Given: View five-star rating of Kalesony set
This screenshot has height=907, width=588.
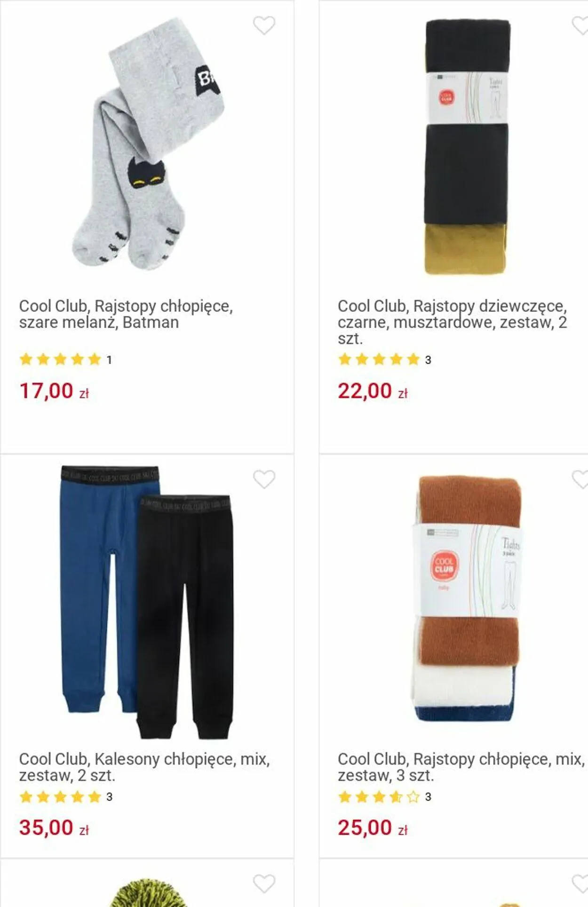Looking at the screenshot, I should pos(65,797).
